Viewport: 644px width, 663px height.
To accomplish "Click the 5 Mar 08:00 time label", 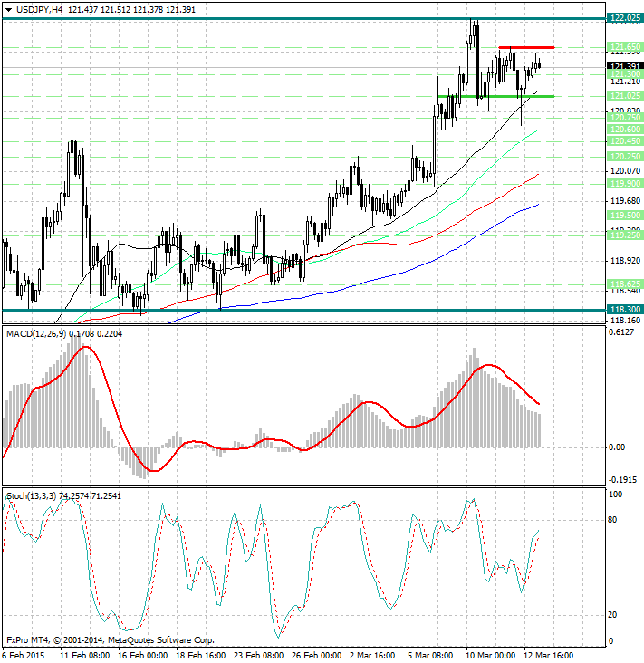I will (x=430, y=656).
